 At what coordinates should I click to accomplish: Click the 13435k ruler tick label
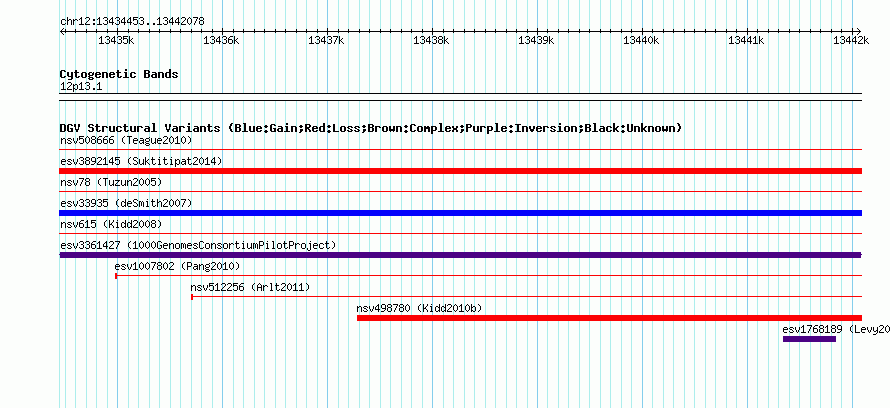click(x=116, y=40)
